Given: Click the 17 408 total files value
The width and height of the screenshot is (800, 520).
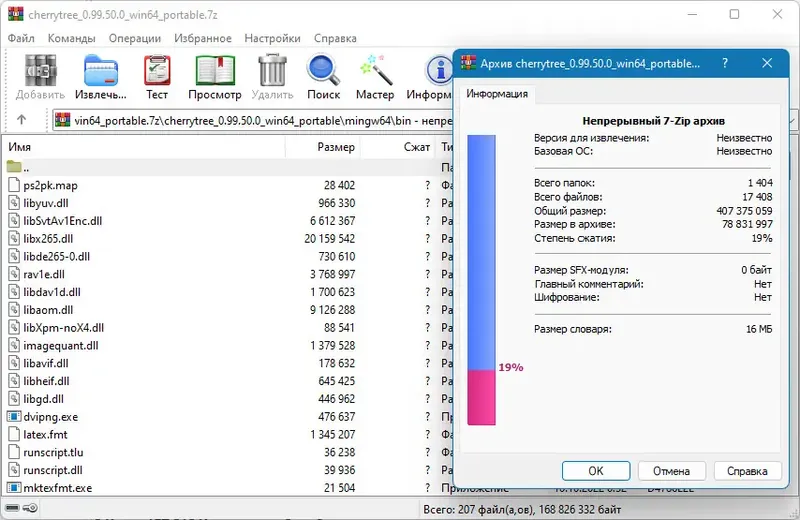Looking at the screenshot, I should pyautogui.click(x=757, y=197).
